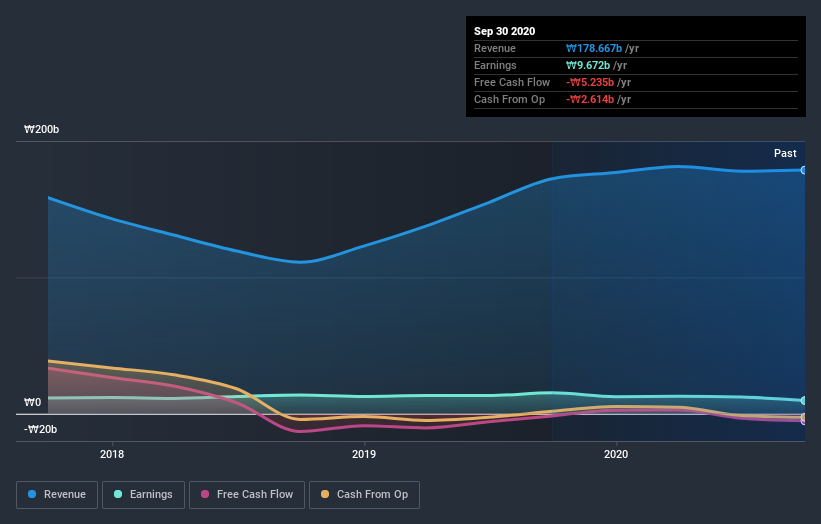Click the -₩20b y-axis label
Image resolution: width=821 pixels, height=524 pixels.
tap(40, 429)
